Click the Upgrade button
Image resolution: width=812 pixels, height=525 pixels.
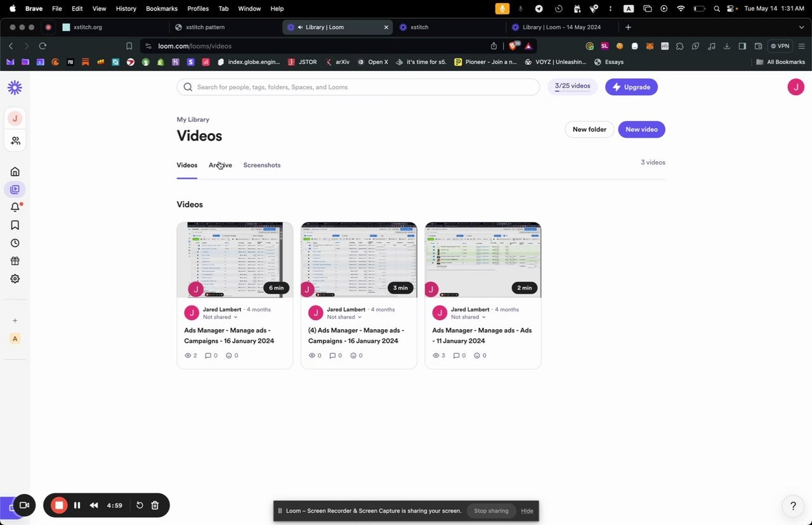point(631,87)
